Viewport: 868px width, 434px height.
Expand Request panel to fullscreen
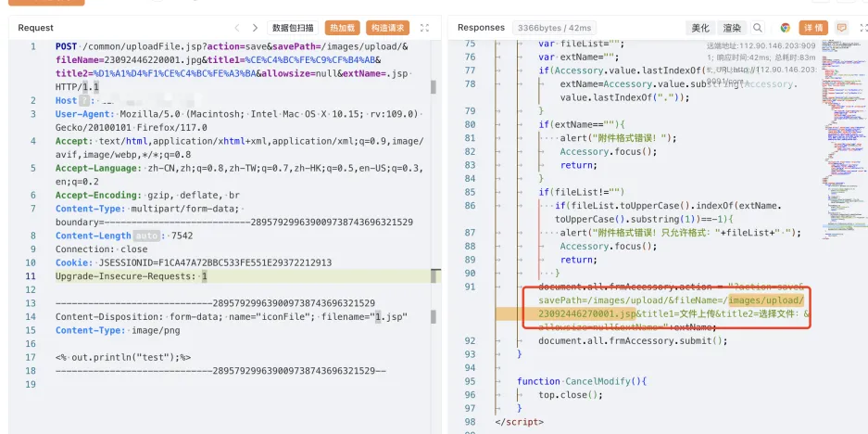pos(424,28)
